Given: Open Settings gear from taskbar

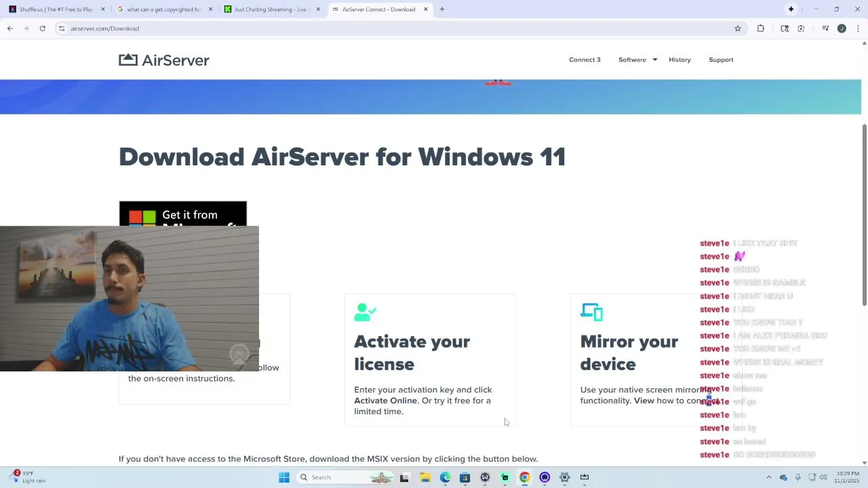Looking at the screenshot, I should (x=564, y=477).
